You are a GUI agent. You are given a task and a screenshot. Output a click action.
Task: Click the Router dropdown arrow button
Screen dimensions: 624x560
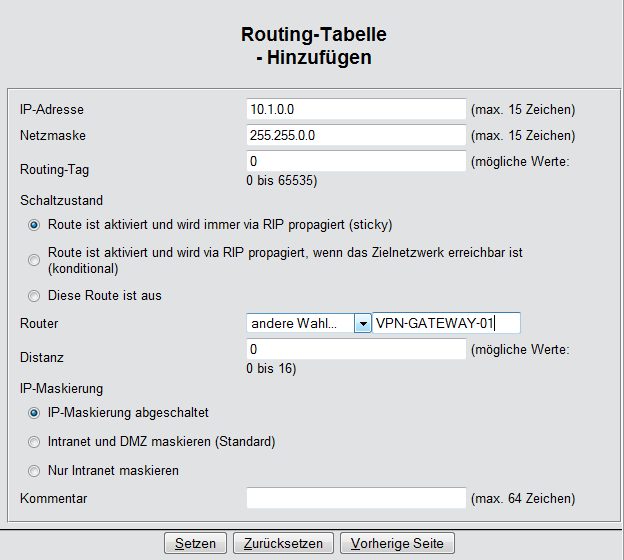(362, 323)
